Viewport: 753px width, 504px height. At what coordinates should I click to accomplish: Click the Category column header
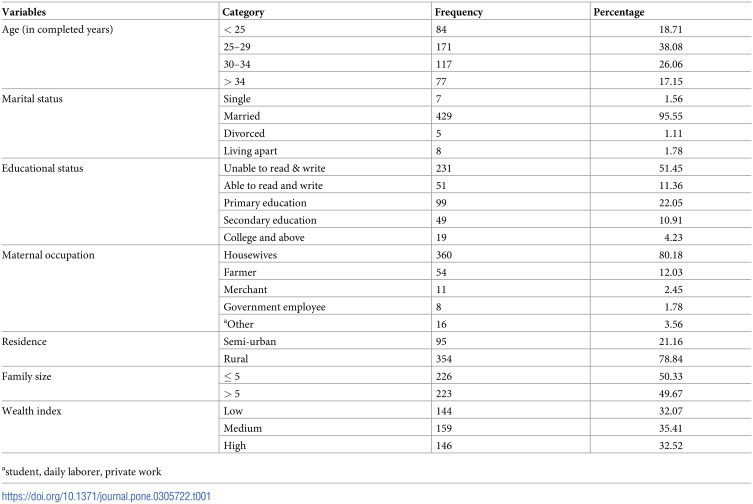243,12
